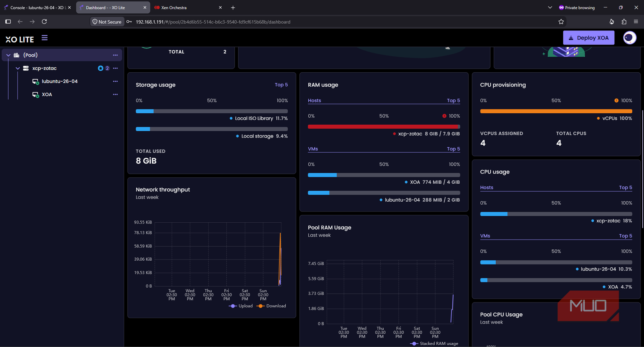Click VMs heading in RAM usage
Image resolution: width=644 pixels, height=347 pixels.
coord(313,149)
